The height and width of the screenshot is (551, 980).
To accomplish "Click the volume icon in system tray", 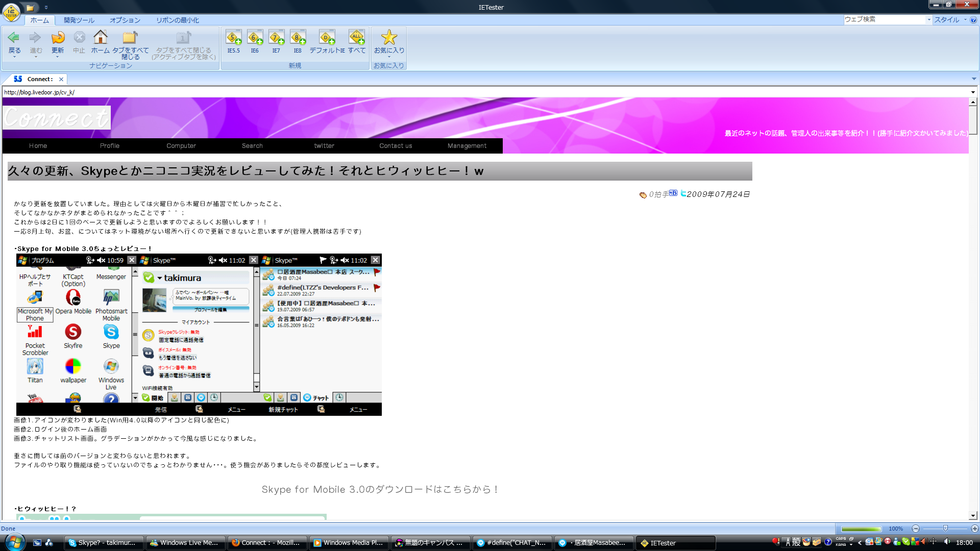I will click(947, 542).
